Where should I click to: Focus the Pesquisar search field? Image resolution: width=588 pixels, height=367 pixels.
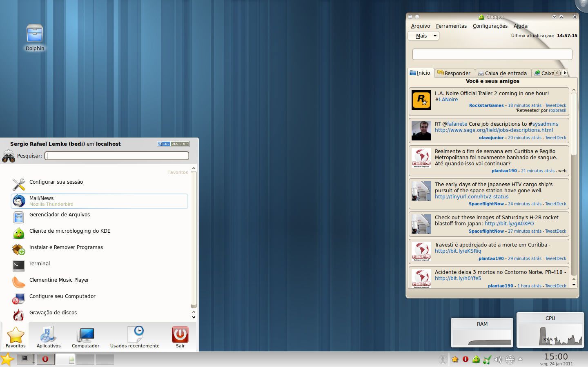pos(117,156)
